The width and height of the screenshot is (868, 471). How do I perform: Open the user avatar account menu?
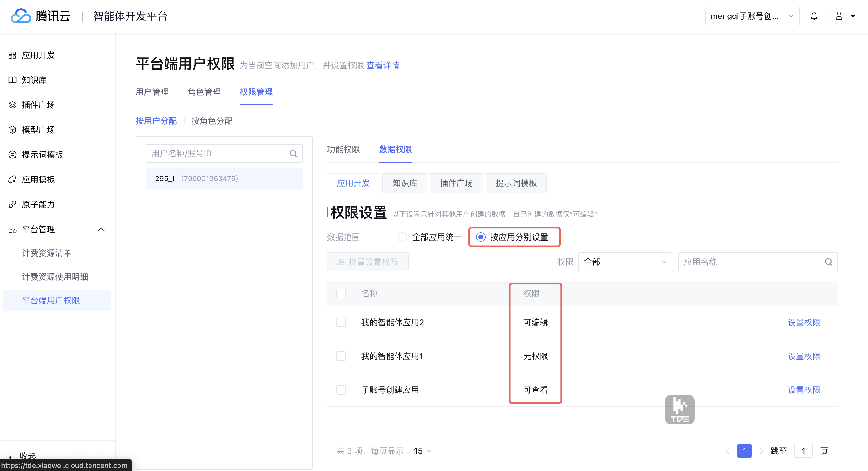click(839, 16)
